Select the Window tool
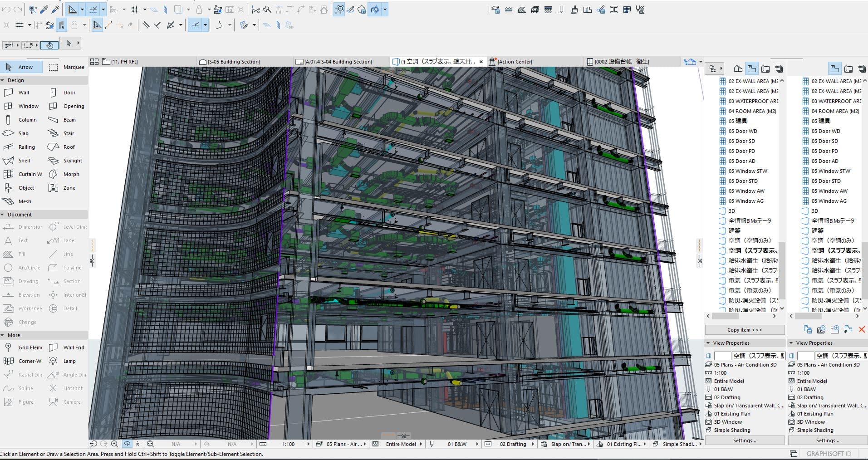This screenshot has width=868, height=460. pyautogui.click(x=23, y=106)
